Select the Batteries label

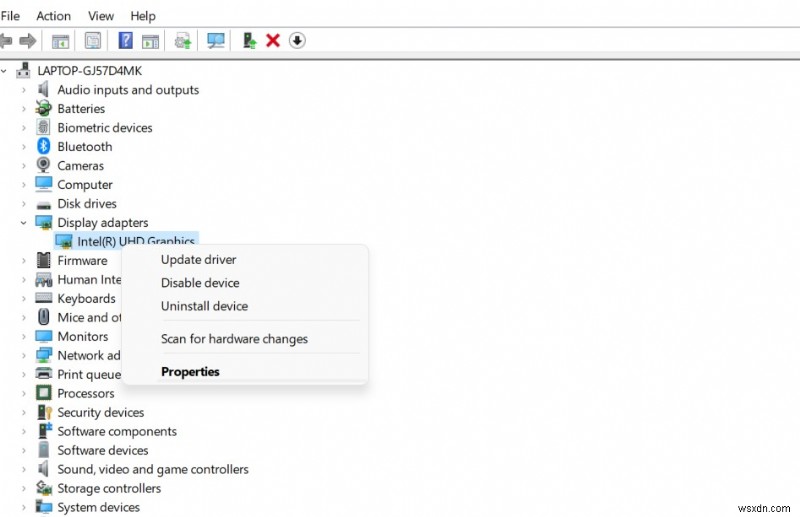[81, 109]
